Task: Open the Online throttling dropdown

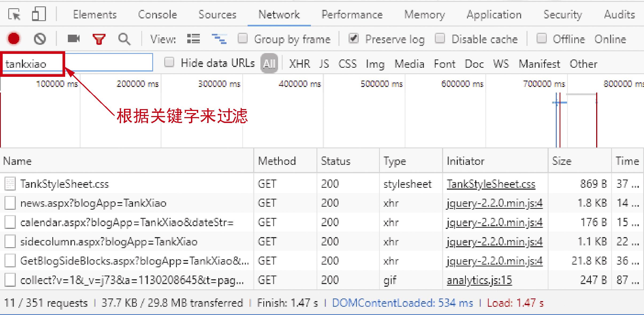Action: [610, 39]
